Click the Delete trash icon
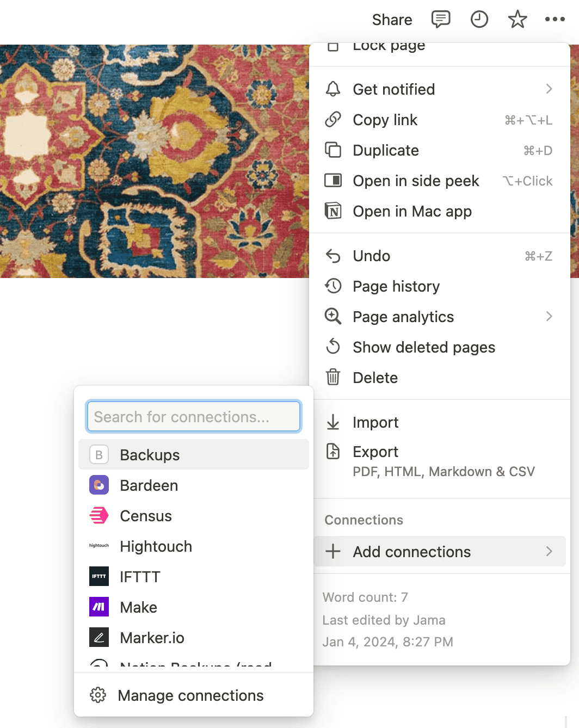Screen dimensions: 579x728 (333, 378)
